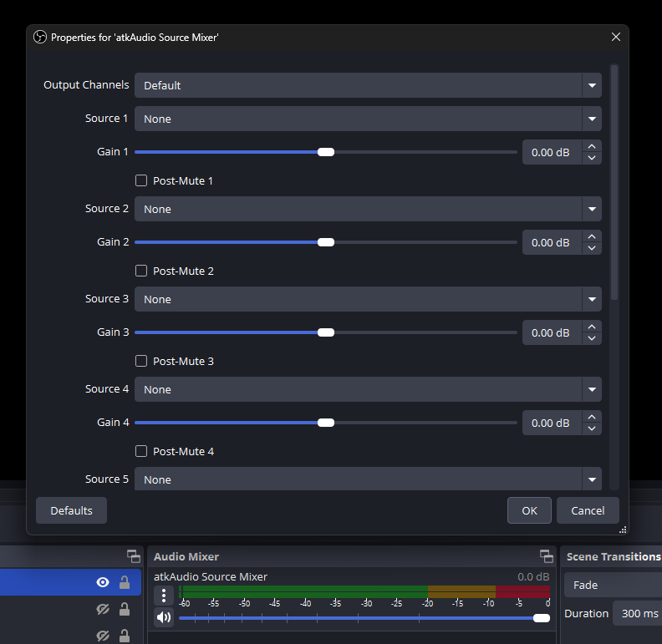Undock the Audio Mixer panel via float icon

point(546,556)
